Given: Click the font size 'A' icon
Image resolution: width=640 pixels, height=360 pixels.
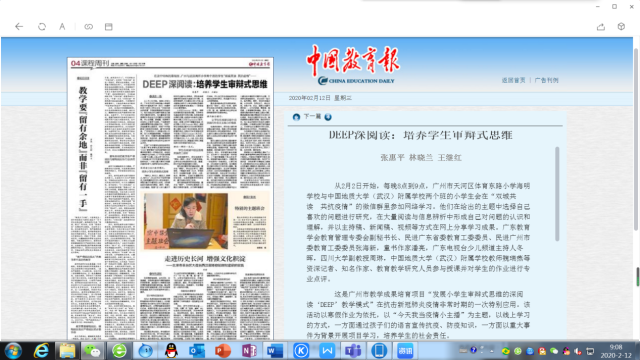Looking at the screenshot, I should (x=62, y=27).
